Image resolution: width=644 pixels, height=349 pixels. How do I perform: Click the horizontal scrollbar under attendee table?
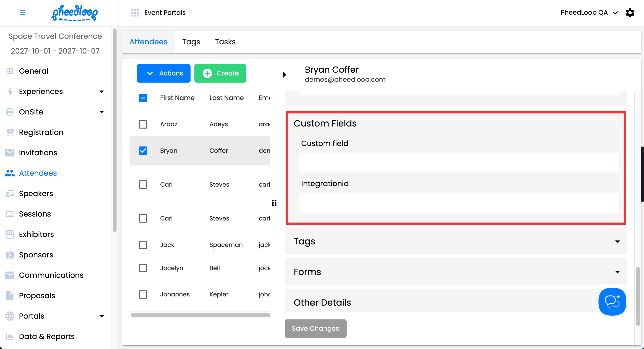[x=200, y=315]
